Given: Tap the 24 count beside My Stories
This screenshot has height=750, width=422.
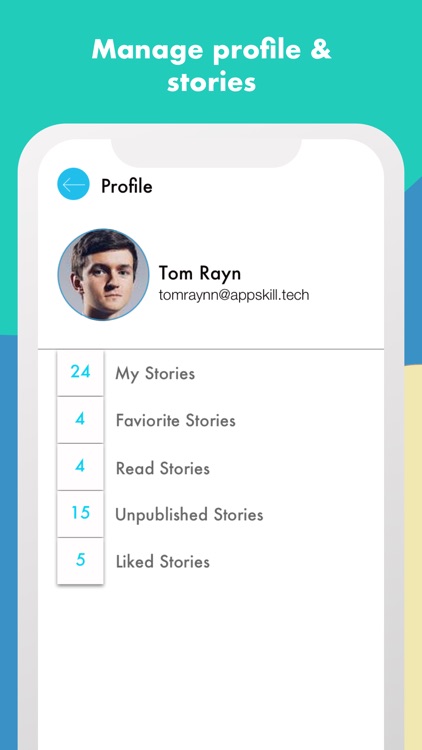Looking at the screenshot, I should tap(80, 372).
